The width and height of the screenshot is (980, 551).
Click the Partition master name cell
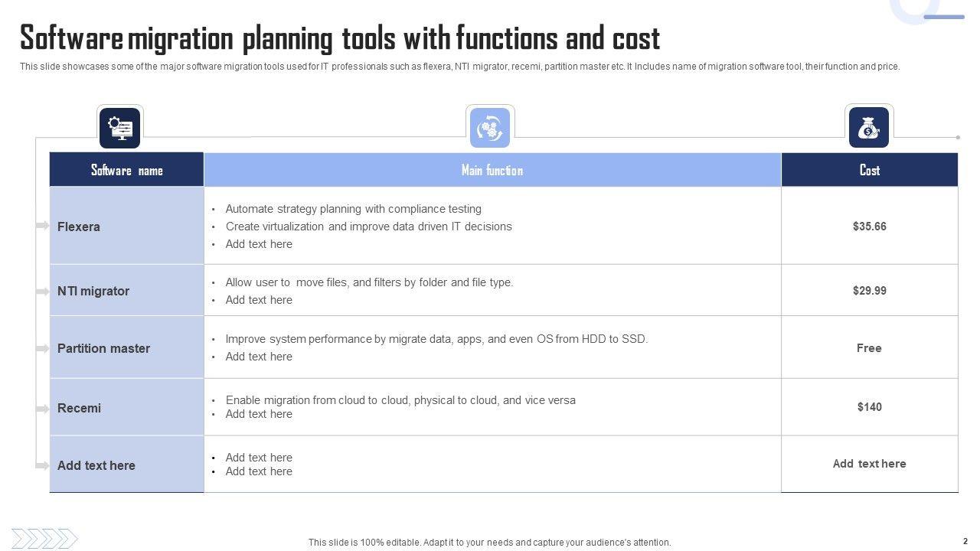103,348
